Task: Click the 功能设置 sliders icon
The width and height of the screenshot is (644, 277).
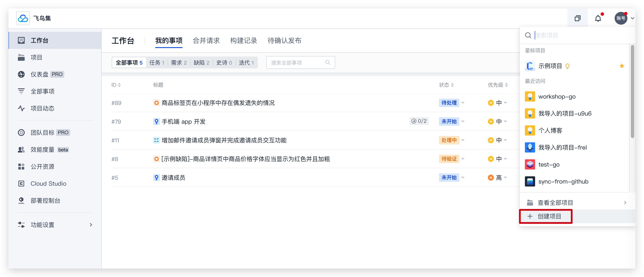Action: (x=21, y=225)
